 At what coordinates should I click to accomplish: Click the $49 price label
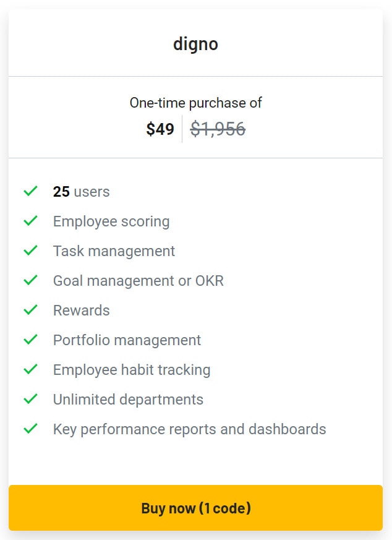tap(161, 129)
